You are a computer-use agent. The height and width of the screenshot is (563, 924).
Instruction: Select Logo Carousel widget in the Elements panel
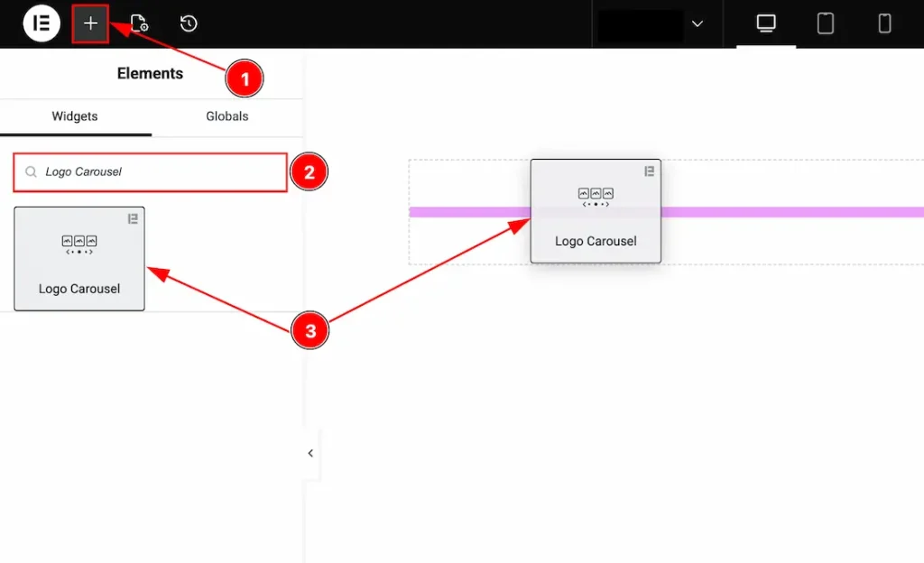click(79, 259)
